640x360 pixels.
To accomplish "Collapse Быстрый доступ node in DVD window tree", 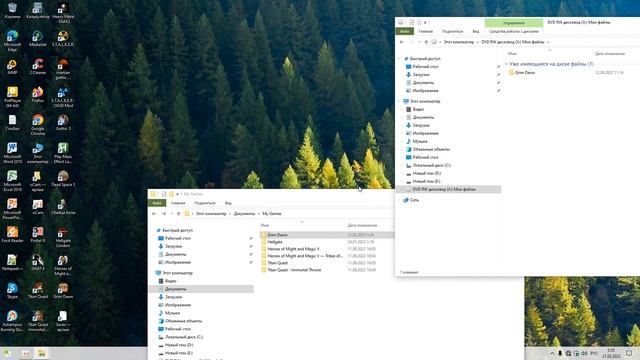I will (x=400, y=59).
